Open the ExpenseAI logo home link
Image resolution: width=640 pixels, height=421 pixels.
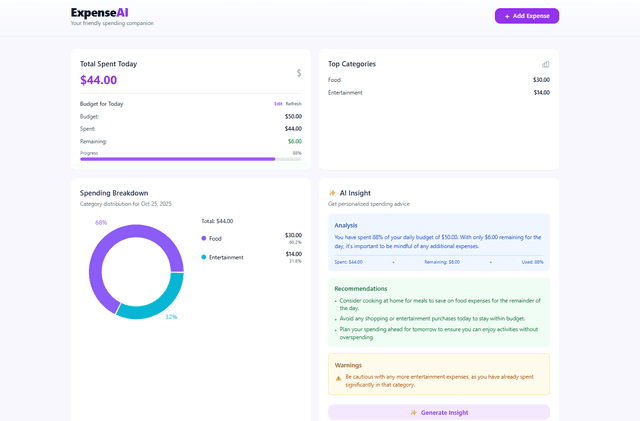click(x=99, y=13)
